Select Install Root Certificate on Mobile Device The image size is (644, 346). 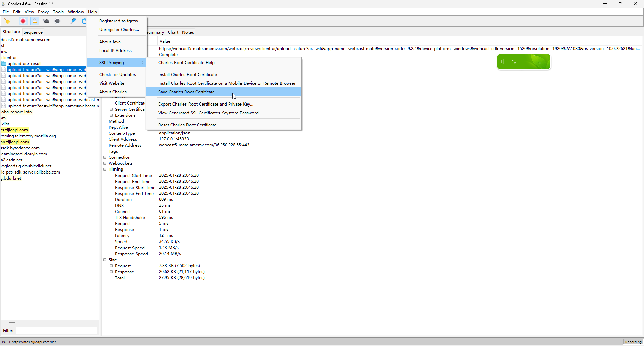click(x=223, y=83)
